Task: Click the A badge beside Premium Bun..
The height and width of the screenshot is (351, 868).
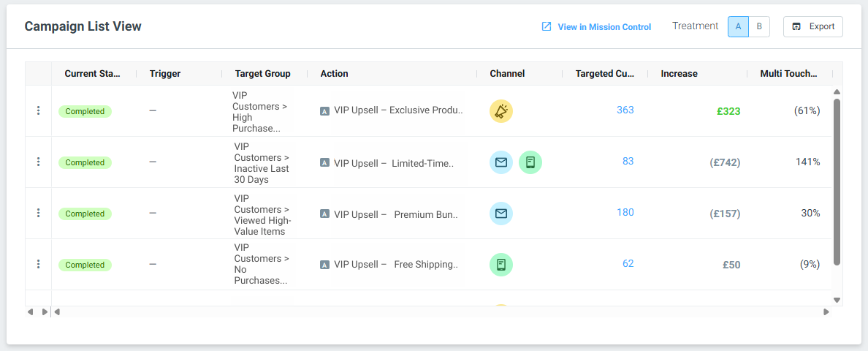Action: [x=325, y=214]
